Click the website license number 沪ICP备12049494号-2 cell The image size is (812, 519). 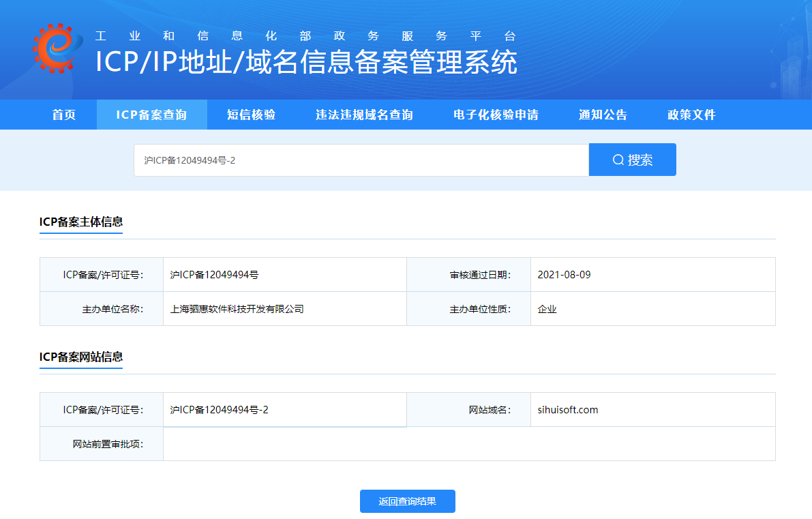(x=219, y=410)
